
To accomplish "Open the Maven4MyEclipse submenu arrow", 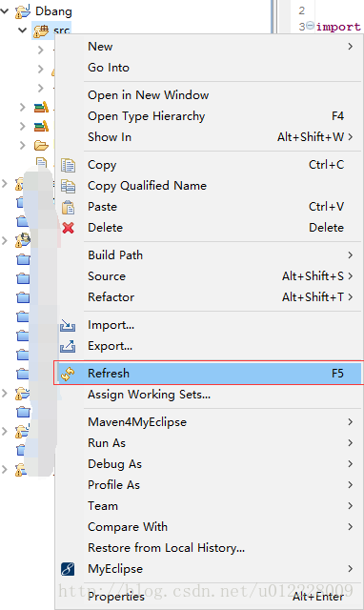I will coord(351,422).
